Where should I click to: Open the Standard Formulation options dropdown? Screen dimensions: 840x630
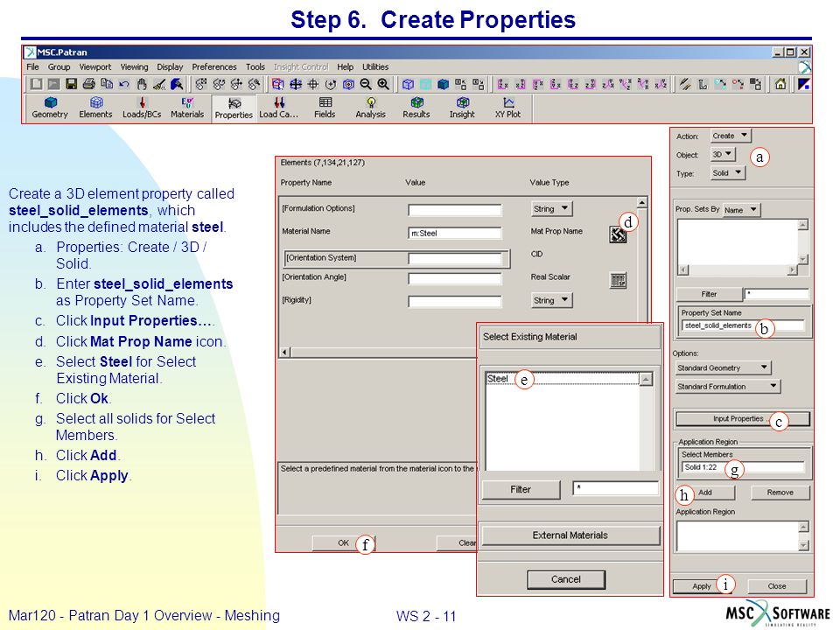[x=728, y=386]
